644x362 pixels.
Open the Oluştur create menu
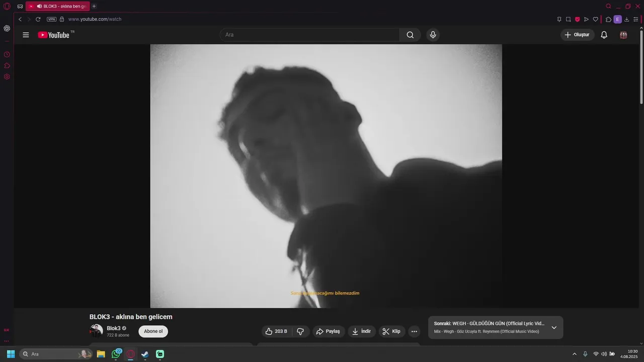578,35
